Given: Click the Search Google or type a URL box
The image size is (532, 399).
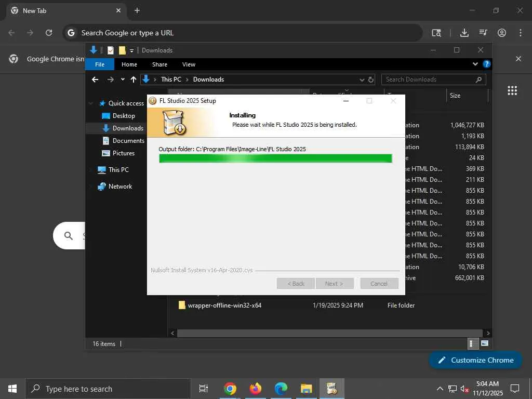Looking at the screenshot, I should tap(243, 33).
